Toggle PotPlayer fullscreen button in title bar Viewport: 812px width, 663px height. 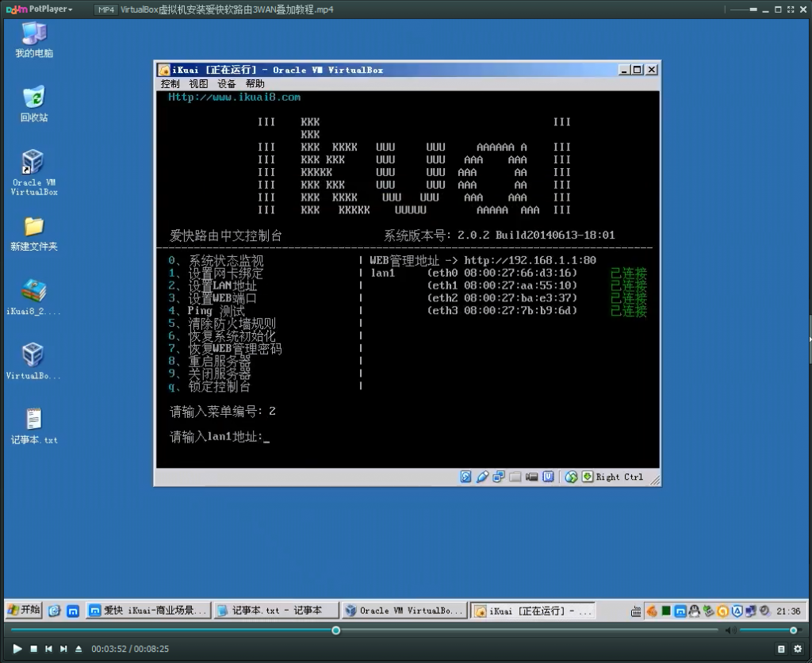(791, 10)
